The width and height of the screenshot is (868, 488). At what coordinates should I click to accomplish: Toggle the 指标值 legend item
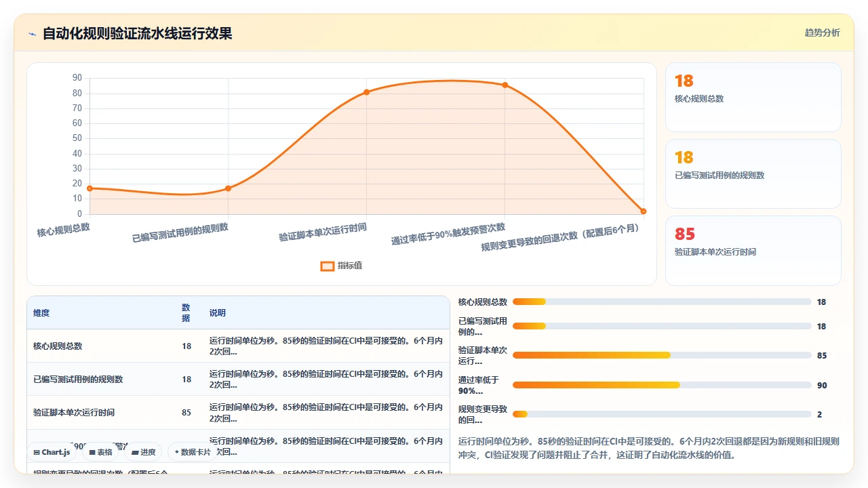click(342, 266)
